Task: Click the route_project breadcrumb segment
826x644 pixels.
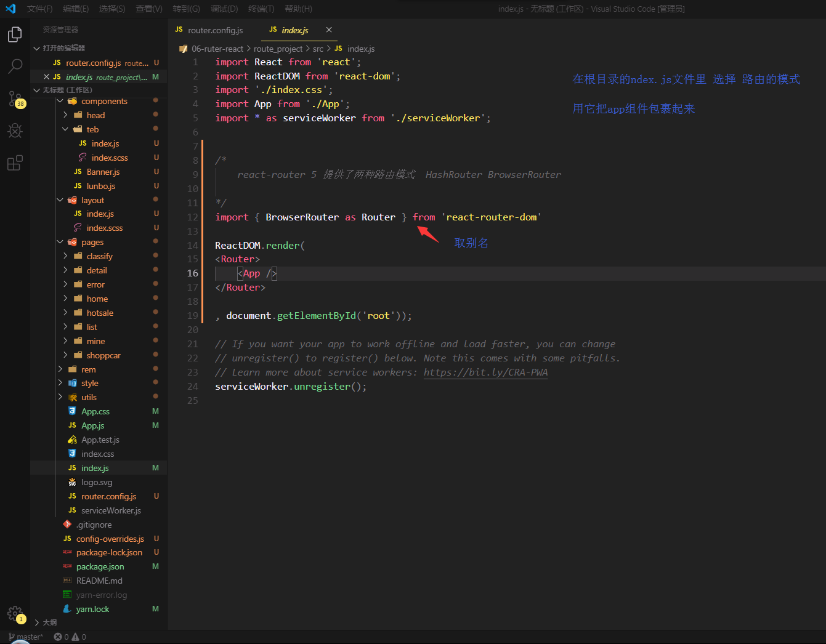Action: (278, 49)
